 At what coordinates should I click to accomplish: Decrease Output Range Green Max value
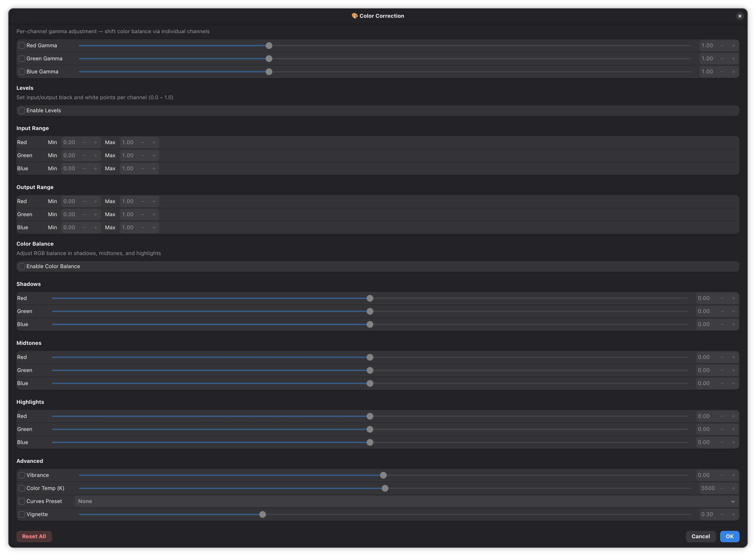(x=143, y=214)
